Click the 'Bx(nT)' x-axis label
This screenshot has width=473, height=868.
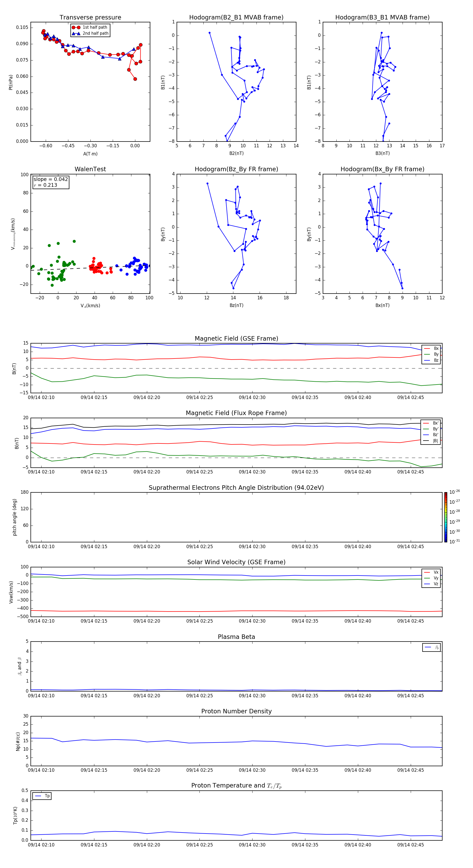click(382, 305)
